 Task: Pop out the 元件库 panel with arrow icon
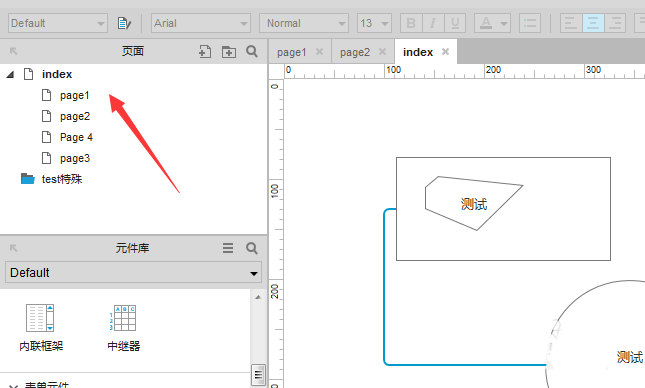tap(14, 248)
